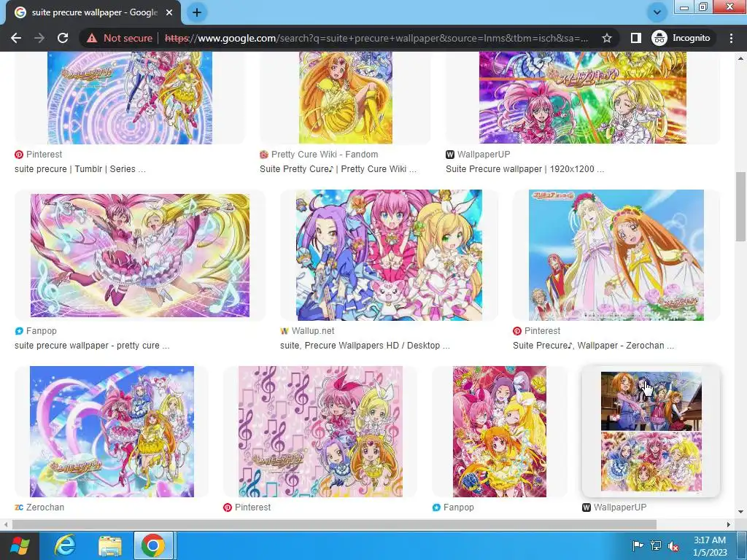Click the forward navigation arrow
The image size is (747, 560).
[x=39, y=38]
